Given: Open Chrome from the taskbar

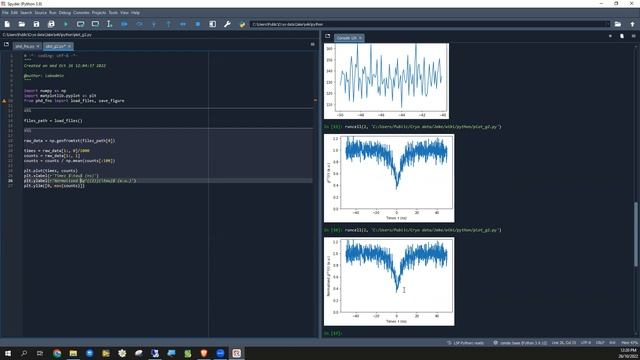Looking at the screenshot, I should tap(57, 353).
